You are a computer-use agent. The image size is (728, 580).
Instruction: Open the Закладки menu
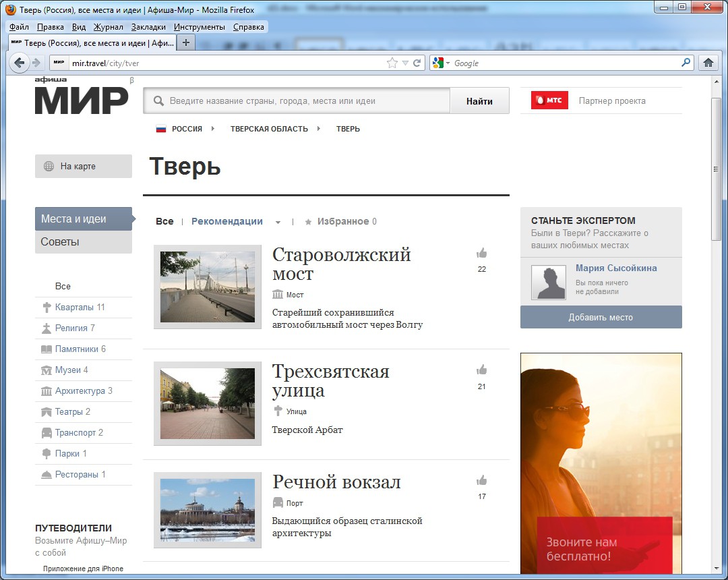[x=148, y=27]
